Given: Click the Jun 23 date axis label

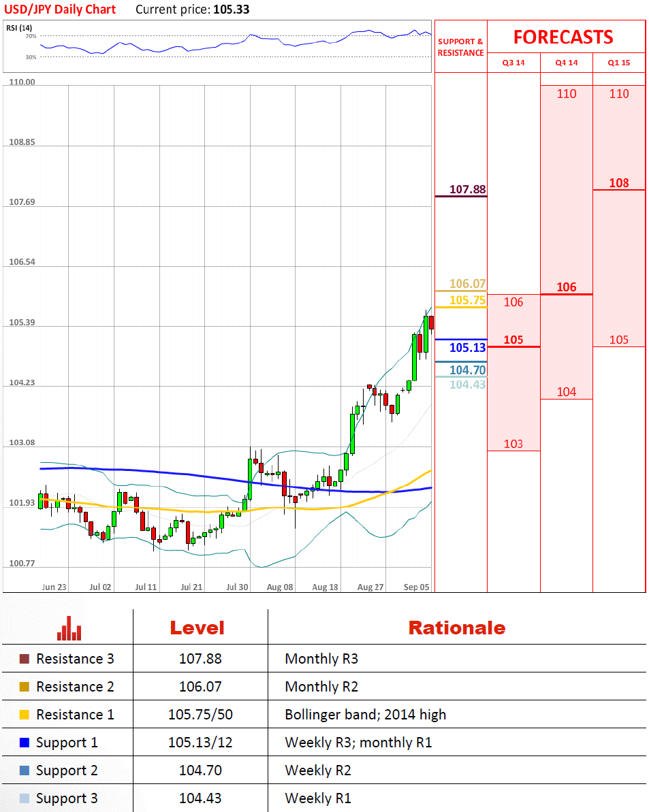Looking at the screenshot, I should click(54, 587).
